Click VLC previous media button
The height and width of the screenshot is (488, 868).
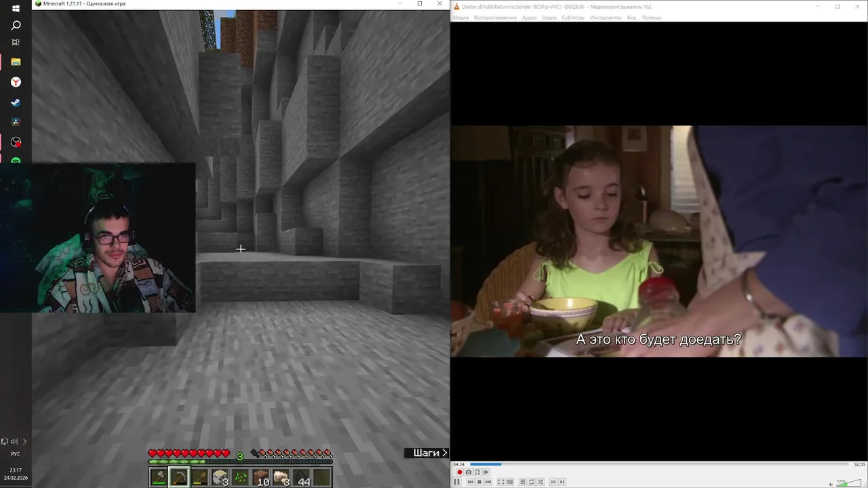pyautogui.click(x=471, y=482)
